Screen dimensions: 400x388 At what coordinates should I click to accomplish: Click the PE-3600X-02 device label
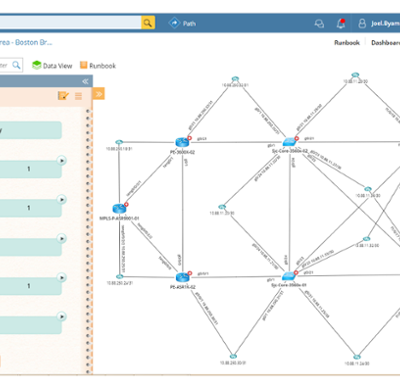(x=182, y=152)
